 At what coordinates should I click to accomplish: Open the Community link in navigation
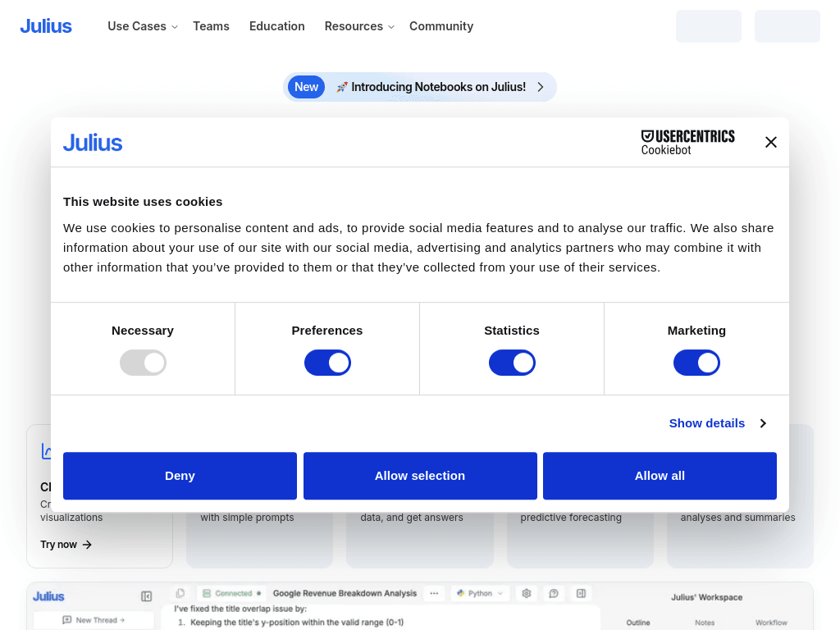441,26
